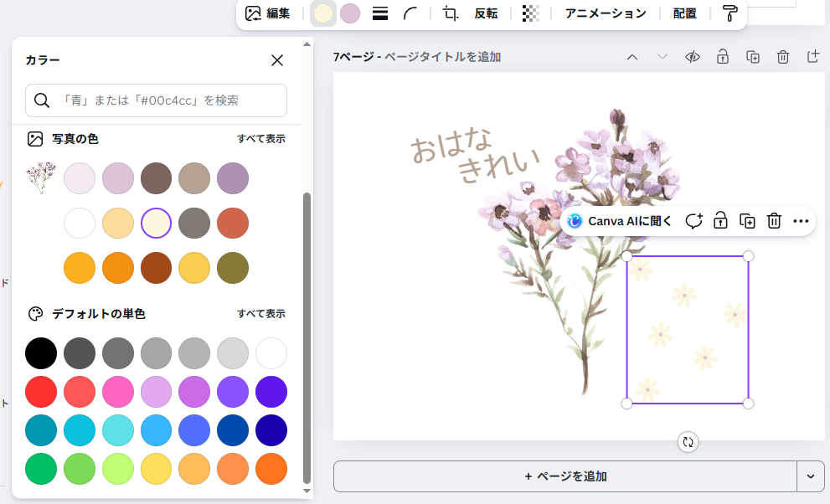830x504 pixels.
Task: Open the more options ellipsis menu
Action: click(801, 221)
